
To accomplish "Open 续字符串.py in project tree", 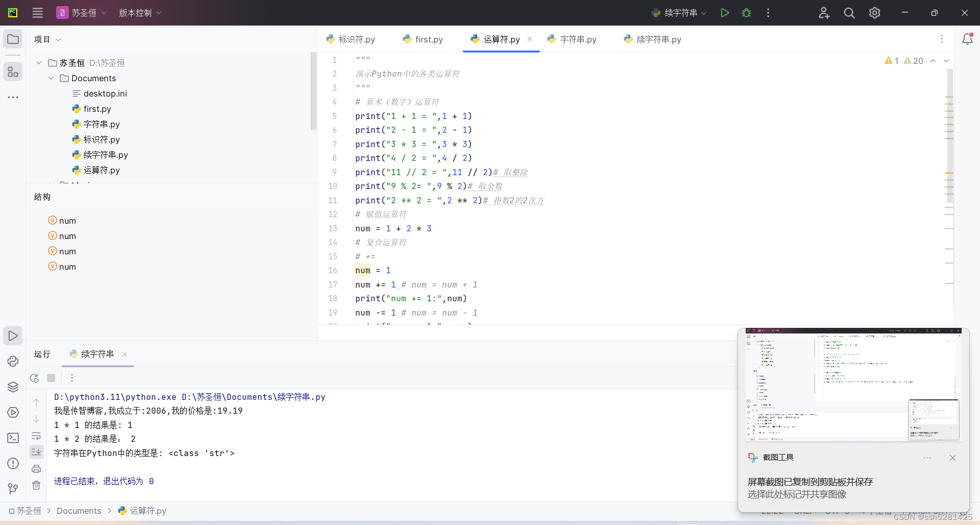I will pyautogui.click(x=105, y=155).
